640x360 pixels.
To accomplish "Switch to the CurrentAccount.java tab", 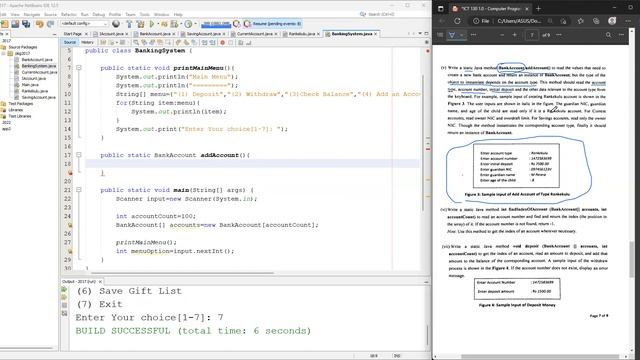I will coord(254,34).
